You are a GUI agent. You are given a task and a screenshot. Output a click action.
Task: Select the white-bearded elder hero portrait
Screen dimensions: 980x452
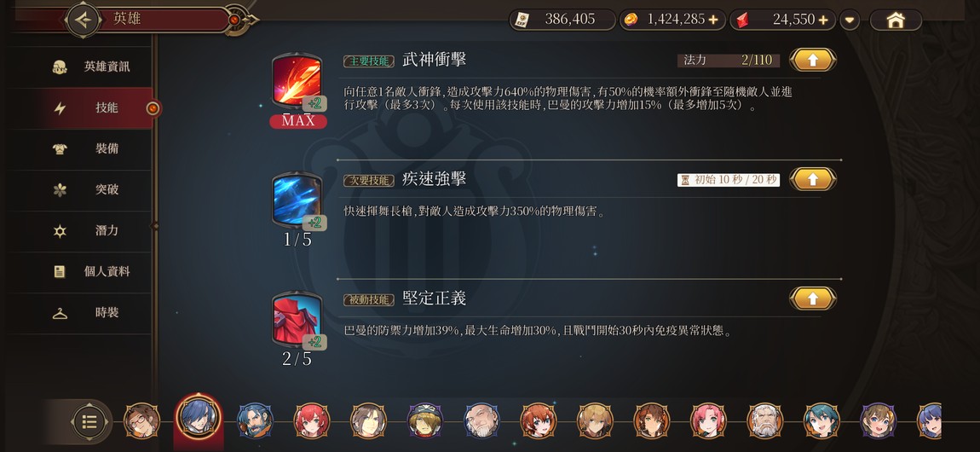point(765,420)
